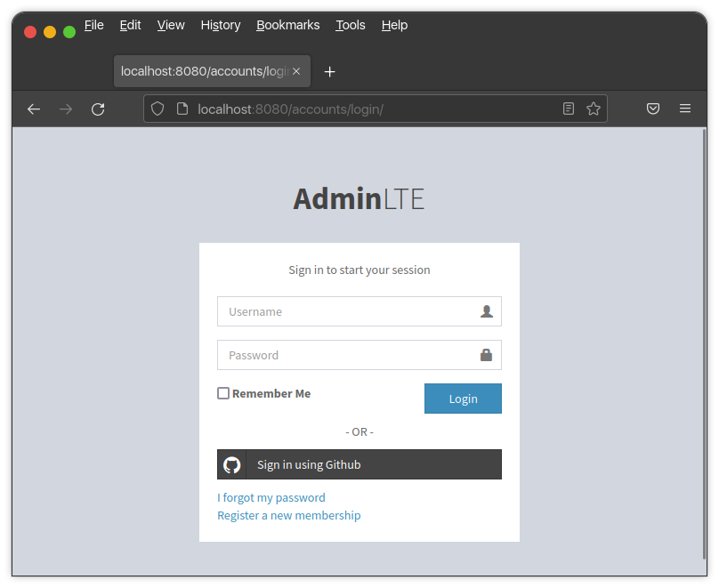Viewport: 719px width, 588px height.
Task: Open Register a new membership link
Action: tap(289, 516)
